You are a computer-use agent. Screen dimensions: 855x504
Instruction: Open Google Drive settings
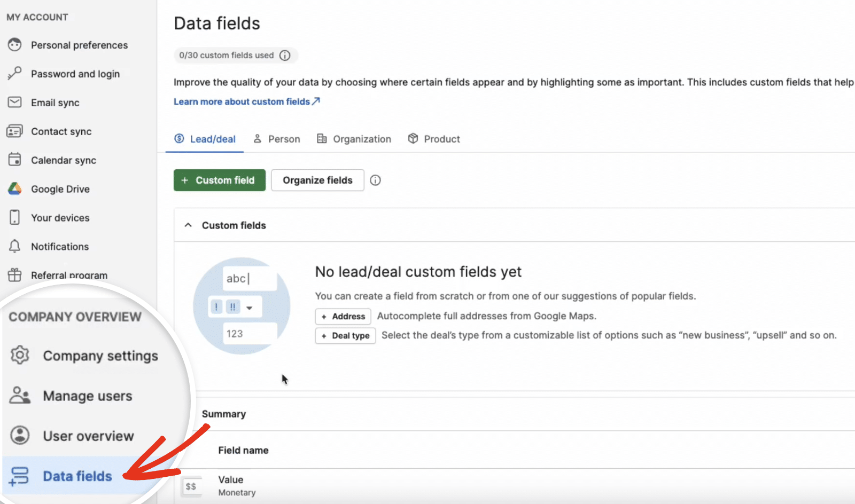[x=60, y=189]
